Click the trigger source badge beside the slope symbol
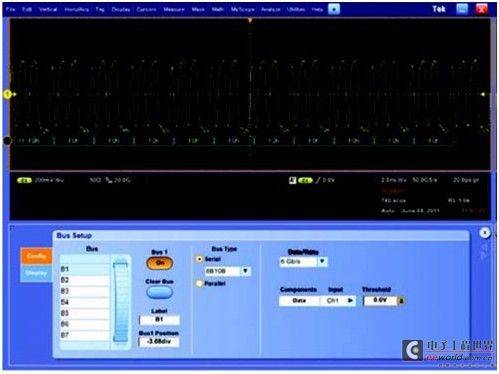Image resolution: width=499 pixels, height=374 pixels. [x=305, y=180]
